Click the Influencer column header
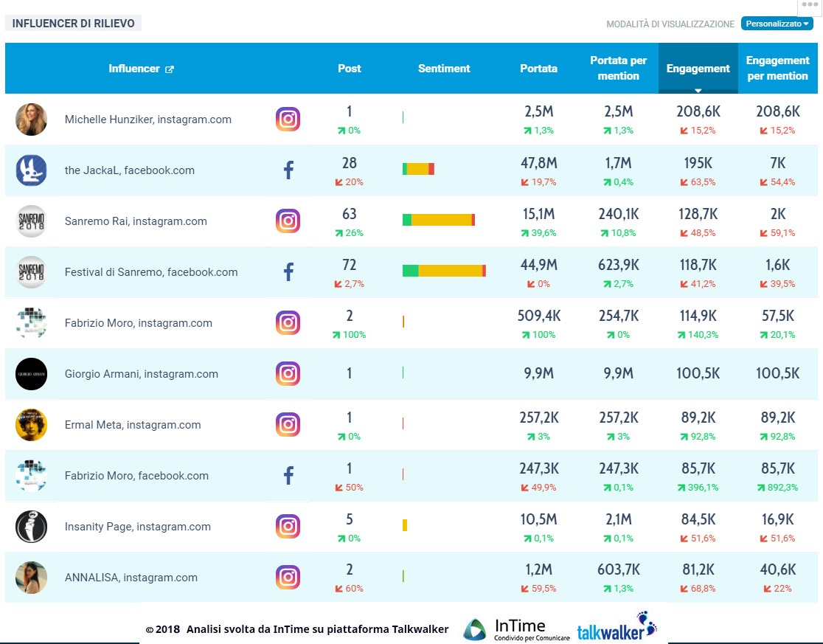 tap(133, 68)
